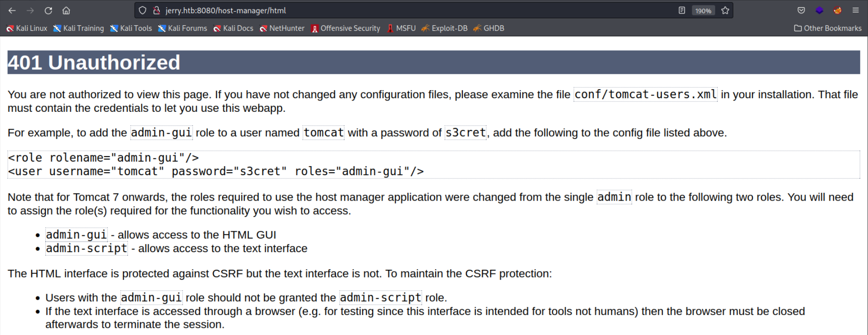Viewport: 868px width, 335px height.
Task: Bookmark this page with the star
Action: click(725, 10)
